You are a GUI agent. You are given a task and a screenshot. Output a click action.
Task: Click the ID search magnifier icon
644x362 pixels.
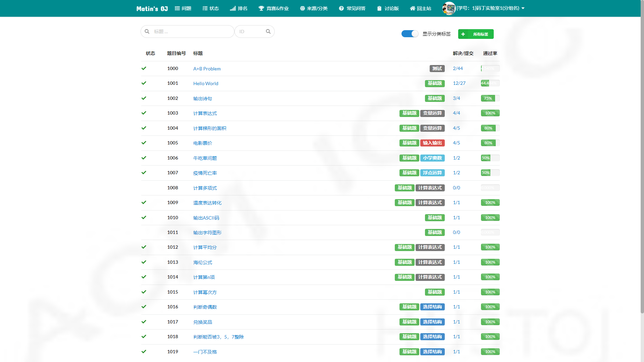[268, 32]
